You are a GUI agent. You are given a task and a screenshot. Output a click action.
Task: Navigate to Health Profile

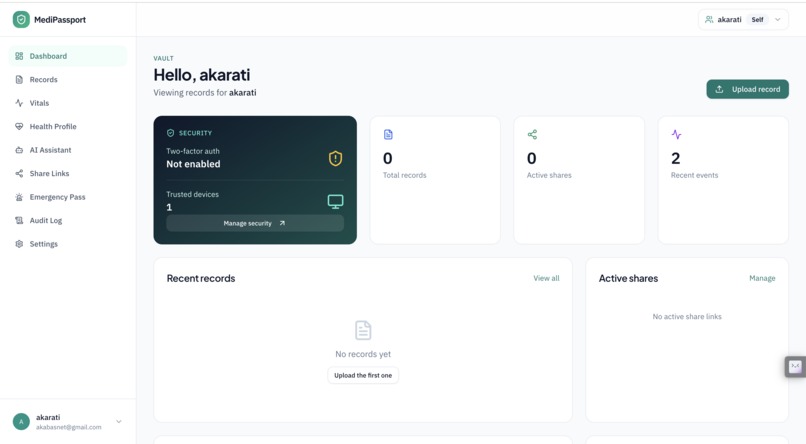68,126
